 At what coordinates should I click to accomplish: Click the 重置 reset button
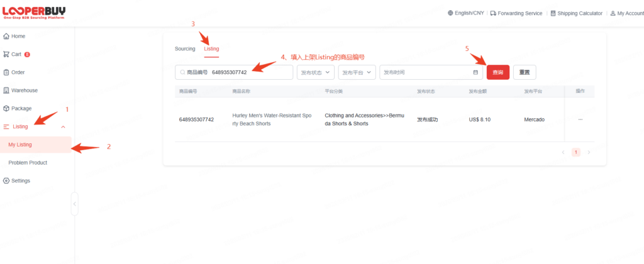tap(525, 72)
